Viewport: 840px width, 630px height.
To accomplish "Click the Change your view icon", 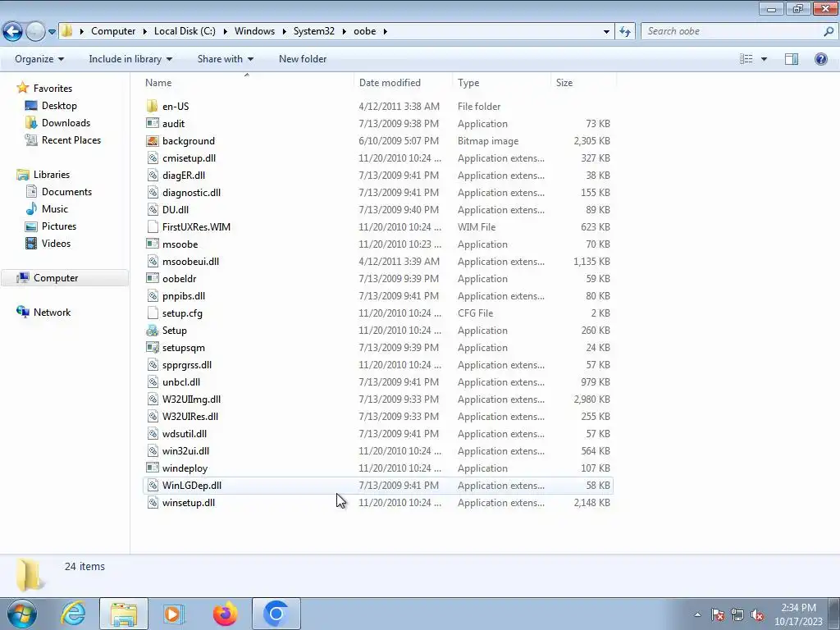I will click(746, 59).
